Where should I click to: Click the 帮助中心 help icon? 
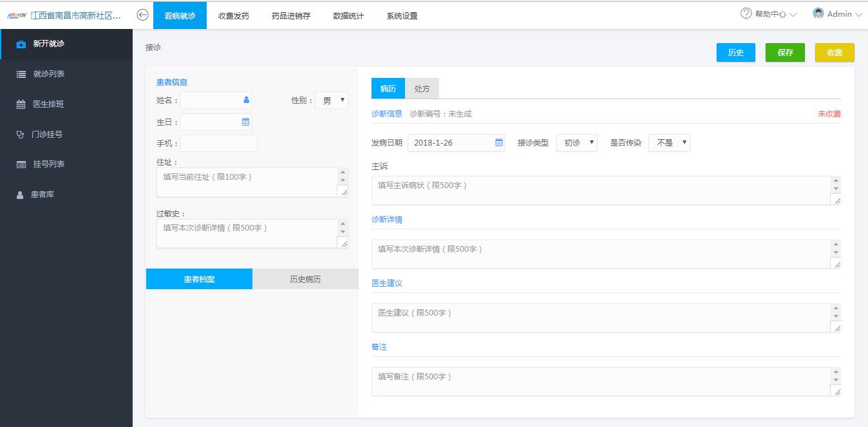click(746, 14)
